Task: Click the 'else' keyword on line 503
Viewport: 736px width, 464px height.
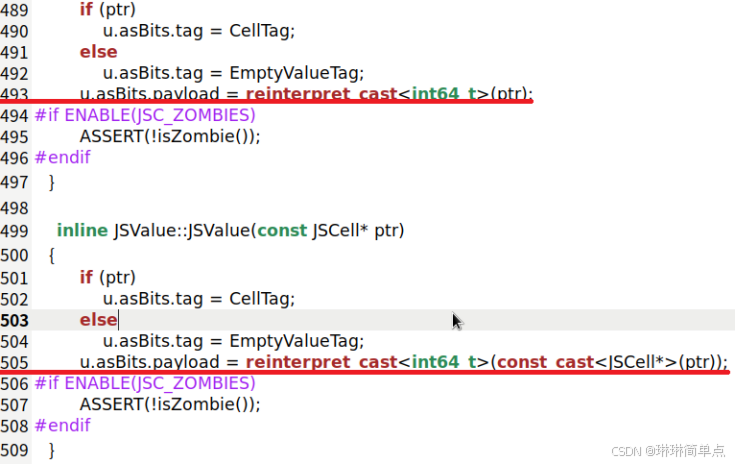Action: click(x=99, y=320)
